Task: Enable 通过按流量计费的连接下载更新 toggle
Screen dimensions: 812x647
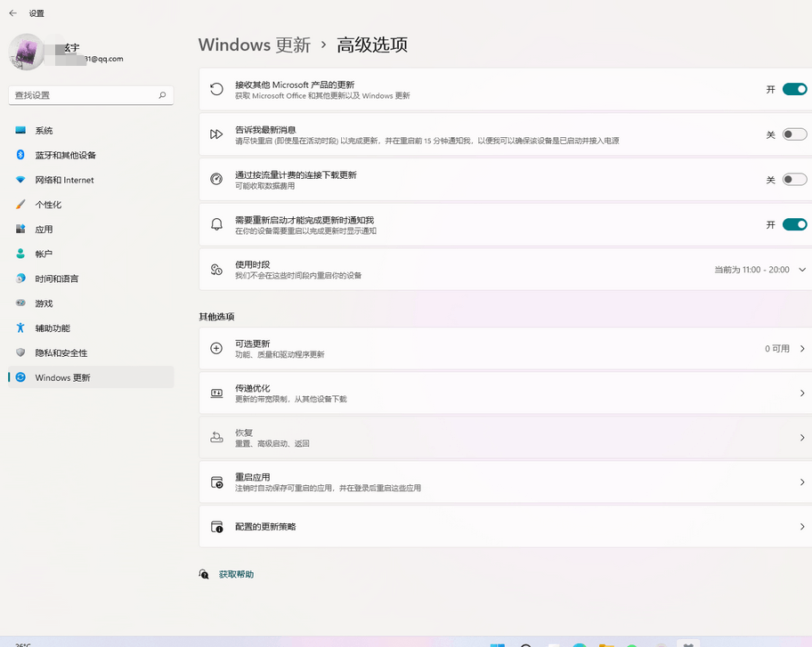Action: [x=794, y=180]
